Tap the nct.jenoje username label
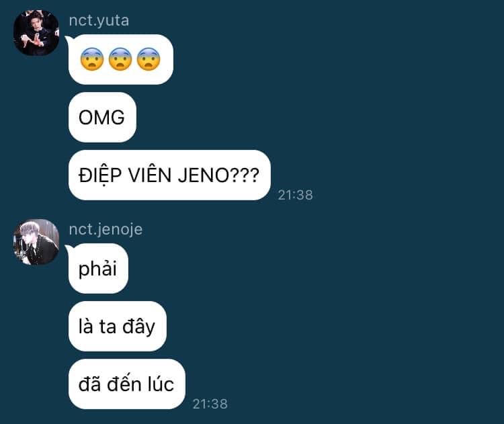The height and width of the screenshot is (424, 504). (106, 230)
